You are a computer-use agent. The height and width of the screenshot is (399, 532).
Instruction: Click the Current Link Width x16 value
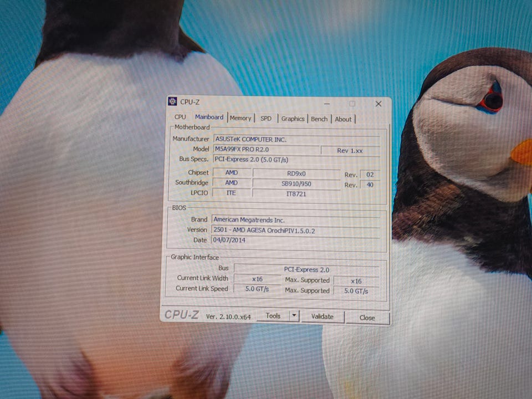pyautogui.click(x=257, y=279)
